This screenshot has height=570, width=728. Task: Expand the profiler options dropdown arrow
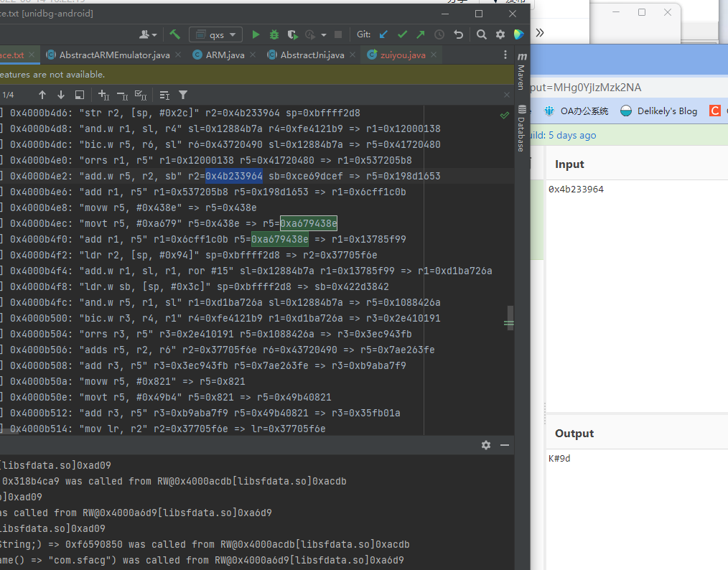(x=324, y=34)
